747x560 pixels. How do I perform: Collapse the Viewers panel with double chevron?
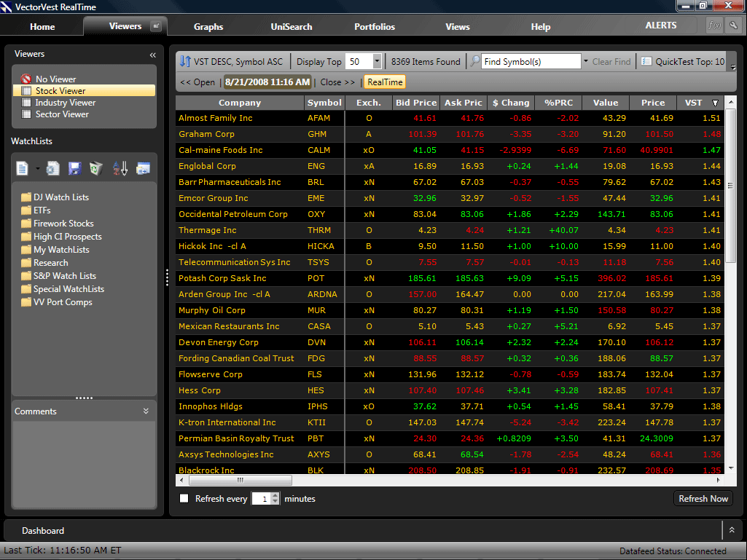(x=153, y=55)
